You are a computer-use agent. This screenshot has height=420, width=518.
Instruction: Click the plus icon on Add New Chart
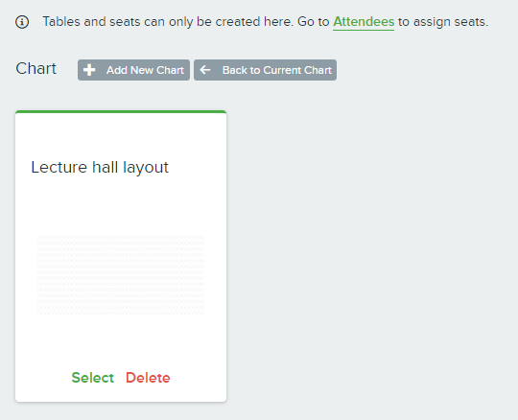[x=89, y=70]
